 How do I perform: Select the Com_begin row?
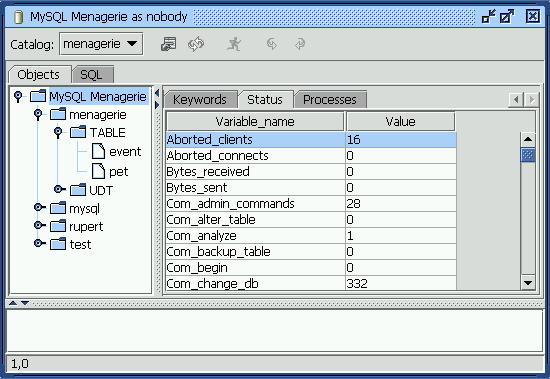(x=311, y=268)
